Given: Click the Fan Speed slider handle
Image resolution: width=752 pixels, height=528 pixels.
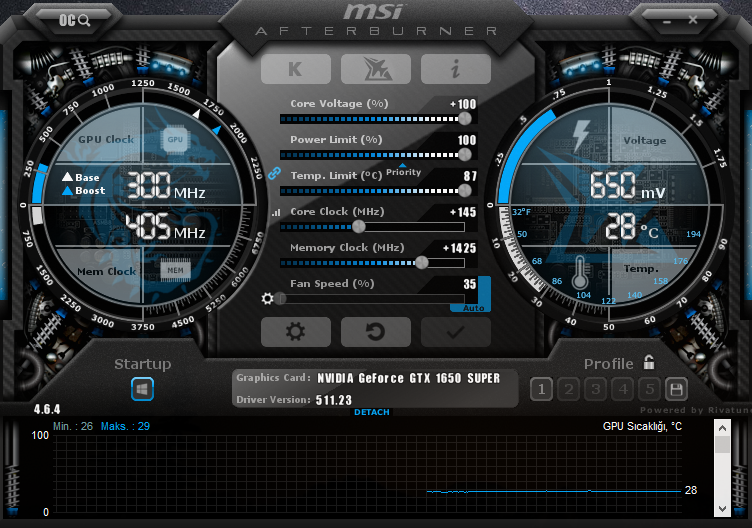Looking at the screenshot, I should 282,299.
